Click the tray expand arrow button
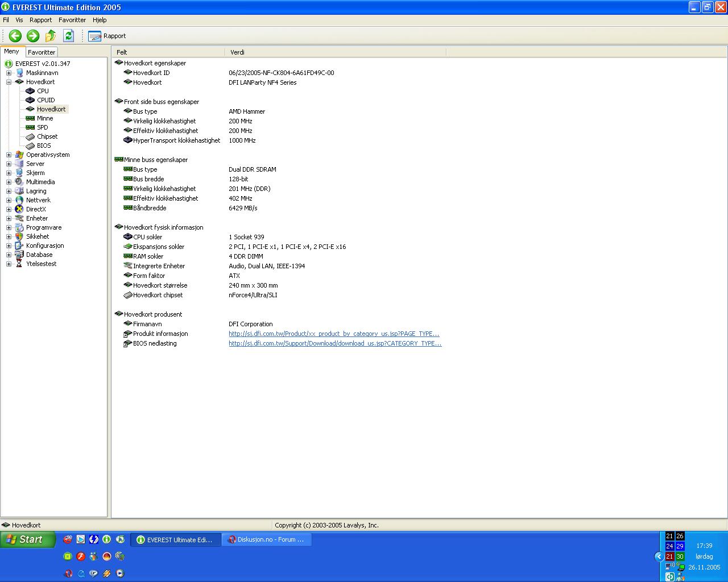This screenshot has width=728, height=582. click(x=659, y=556)
